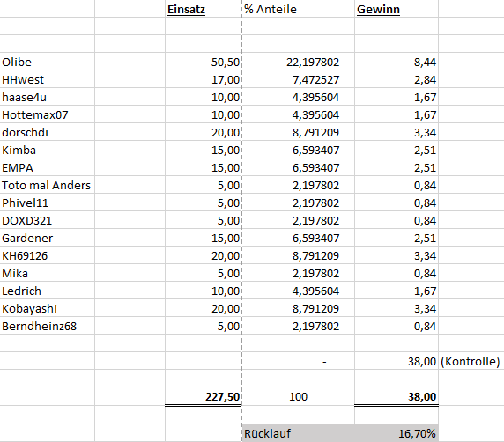The image size is (504, 442).
Task: Select Hottemax07 name cell
Action: click(48, 114)
